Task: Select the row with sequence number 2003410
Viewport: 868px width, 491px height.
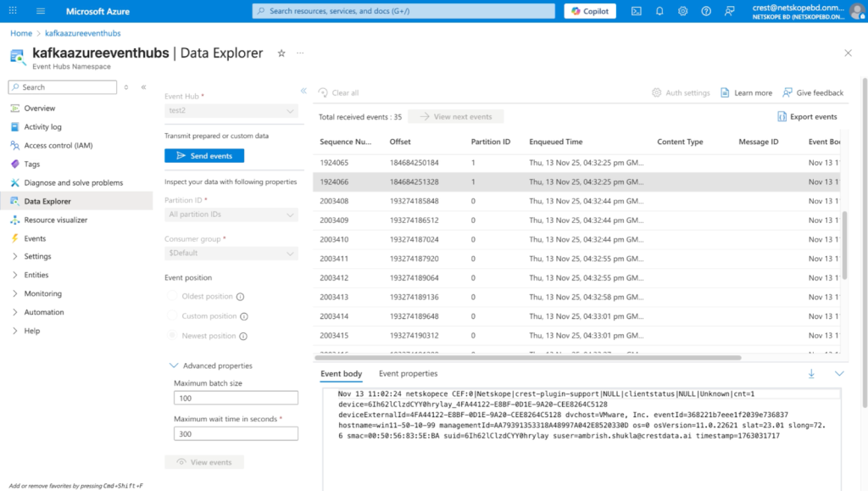Action: coord(576,240)
